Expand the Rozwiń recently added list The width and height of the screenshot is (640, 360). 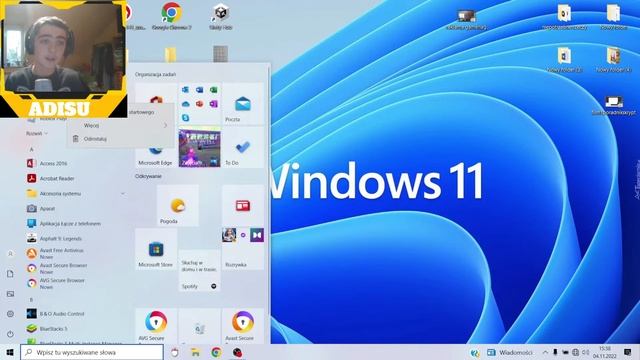(x=37, y=133)
